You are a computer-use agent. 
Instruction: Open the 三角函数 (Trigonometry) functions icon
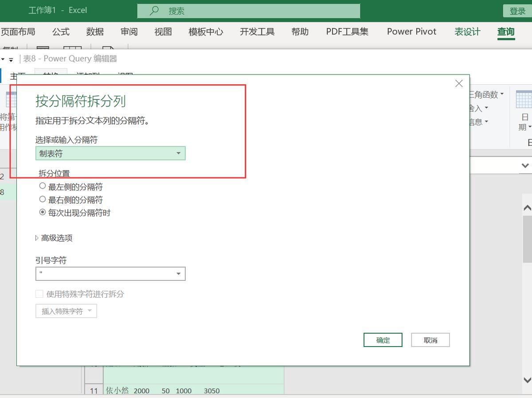coord(484,94)
